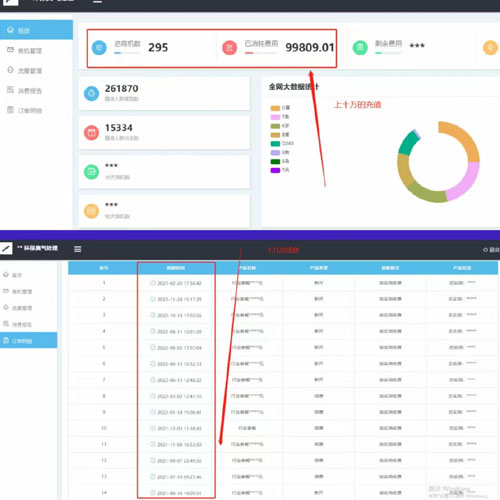Click the home icon in the upper dashboard sidebar

pyautogui.click(x=10, y=30)
